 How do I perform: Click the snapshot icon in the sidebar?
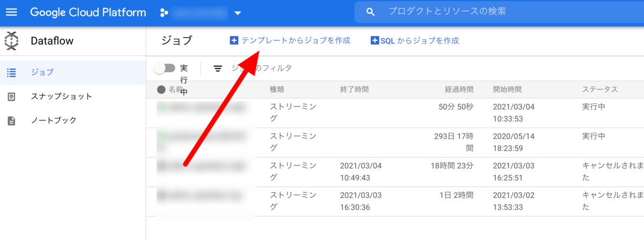tap(11, 97)
